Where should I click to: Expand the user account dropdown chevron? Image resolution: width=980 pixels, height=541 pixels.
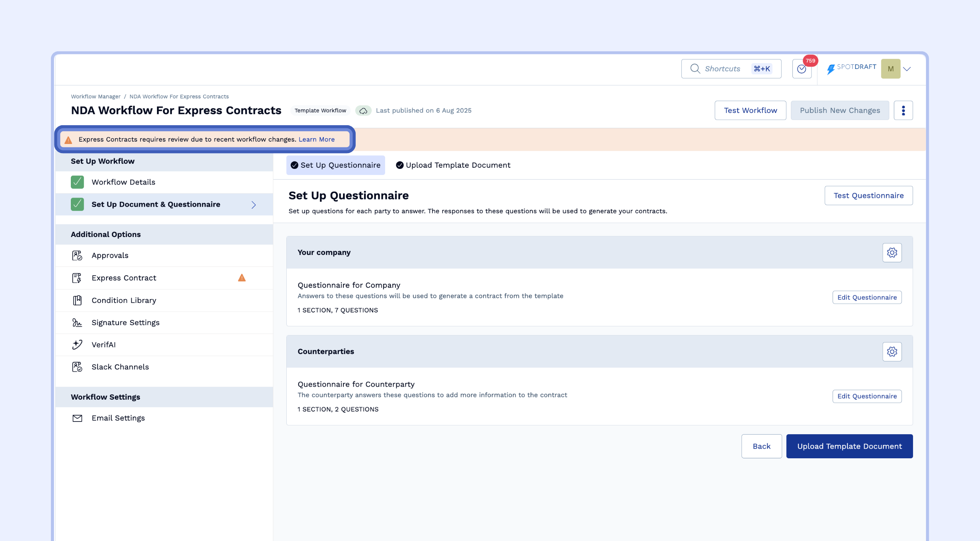coord(907,69)
